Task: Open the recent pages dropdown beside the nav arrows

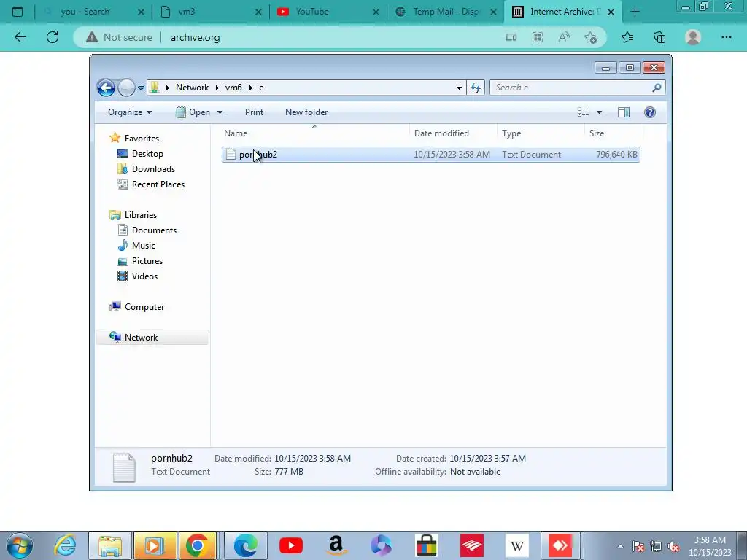Action: (x=141, y=88)
